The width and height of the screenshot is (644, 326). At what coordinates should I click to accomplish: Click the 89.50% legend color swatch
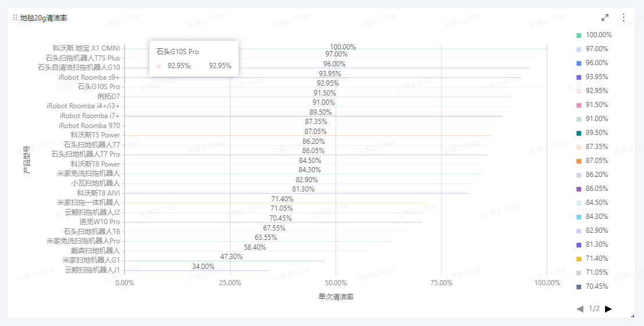[579, 133]
